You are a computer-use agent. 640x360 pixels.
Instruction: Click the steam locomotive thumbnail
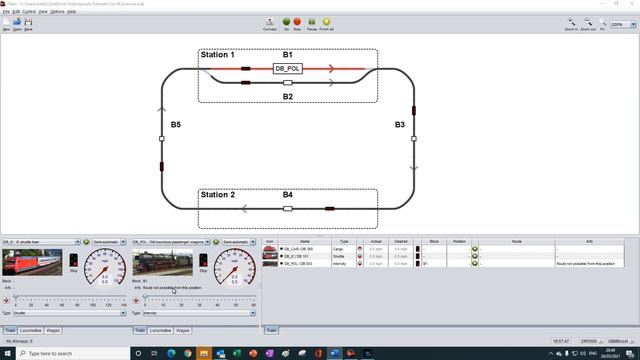pos(162,262)
